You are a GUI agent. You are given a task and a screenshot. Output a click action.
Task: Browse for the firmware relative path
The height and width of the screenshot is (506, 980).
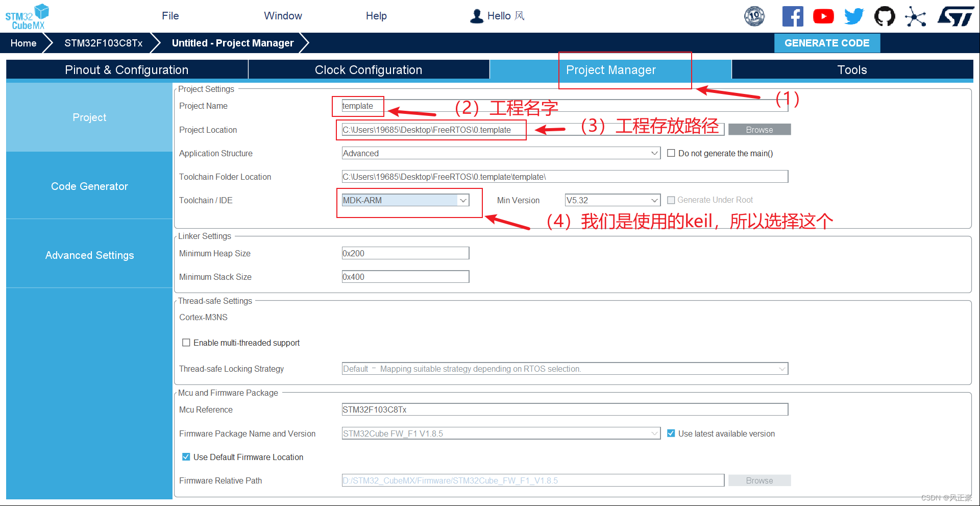(x=759, y=480)
